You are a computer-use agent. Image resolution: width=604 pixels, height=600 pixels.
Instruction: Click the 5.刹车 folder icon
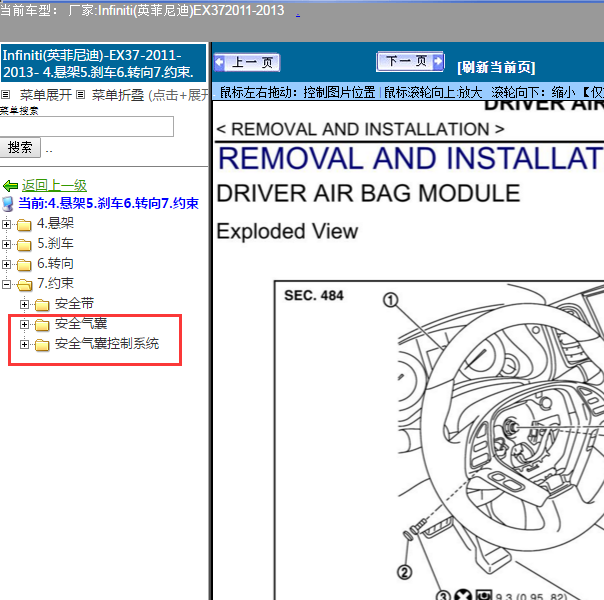point(24,245)
